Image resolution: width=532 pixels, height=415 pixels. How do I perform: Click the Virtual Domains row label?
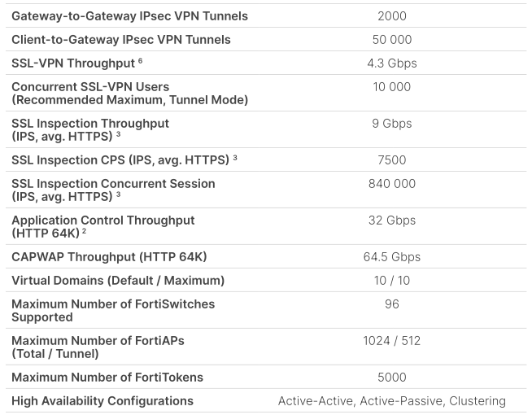(118, 281)
